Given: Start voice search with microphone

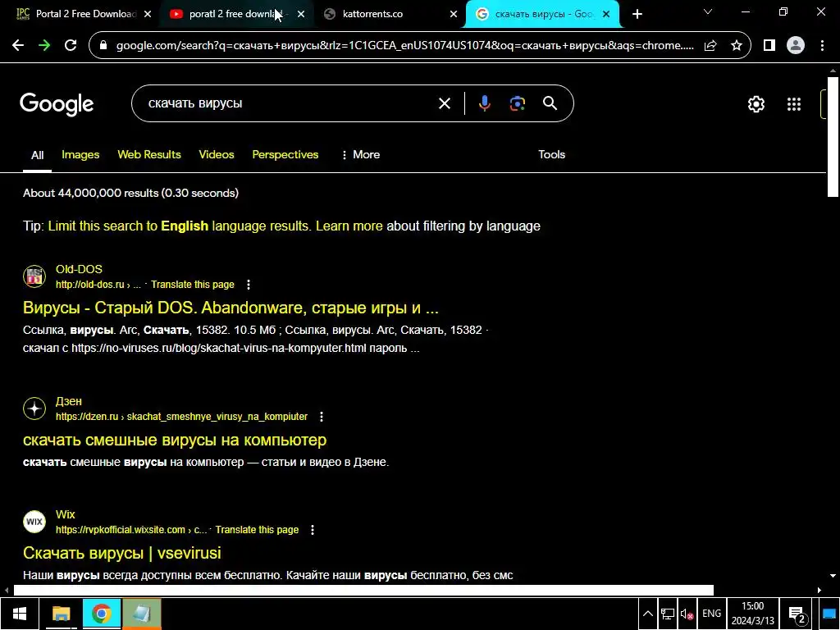Looking at the screenshot, I should click(x=484, y=103).
